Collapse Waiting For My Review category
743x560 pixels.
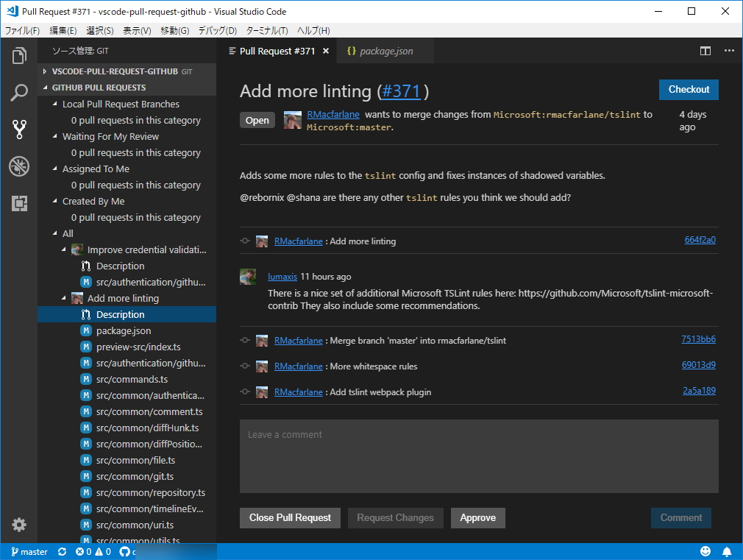click(x=54, y=136)
